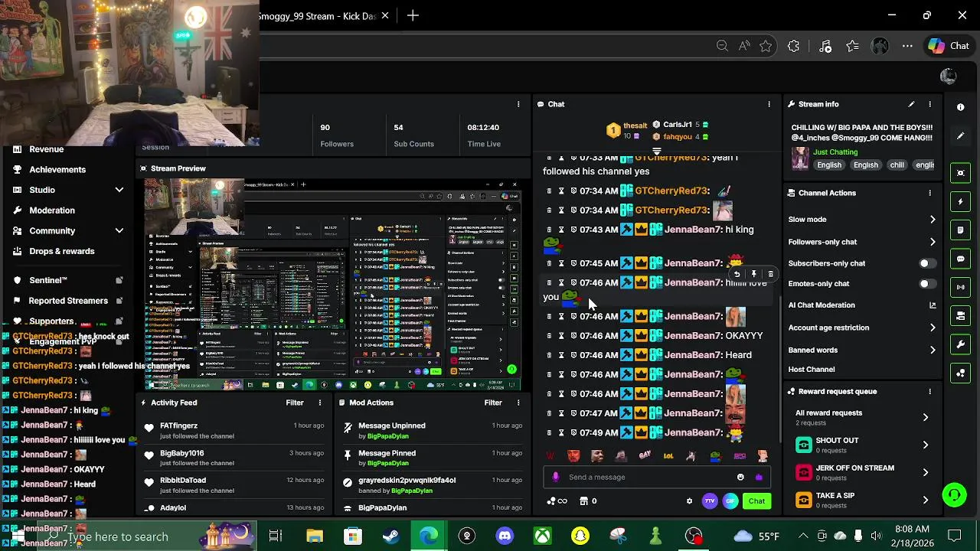Toggle reward queue widget in right rail
Image resolution: width=980 pixels, height=551 pixels.
[961, 373]
